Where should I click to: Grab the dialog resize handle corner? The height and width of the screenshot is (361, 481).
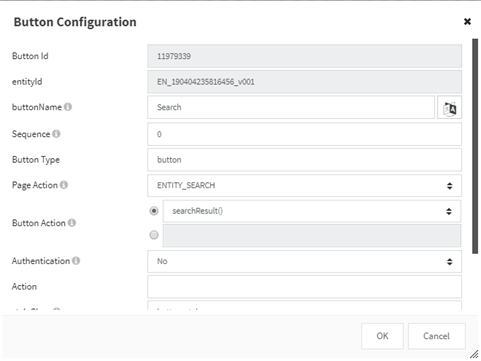pyautogui.click(x=474, y=354)
